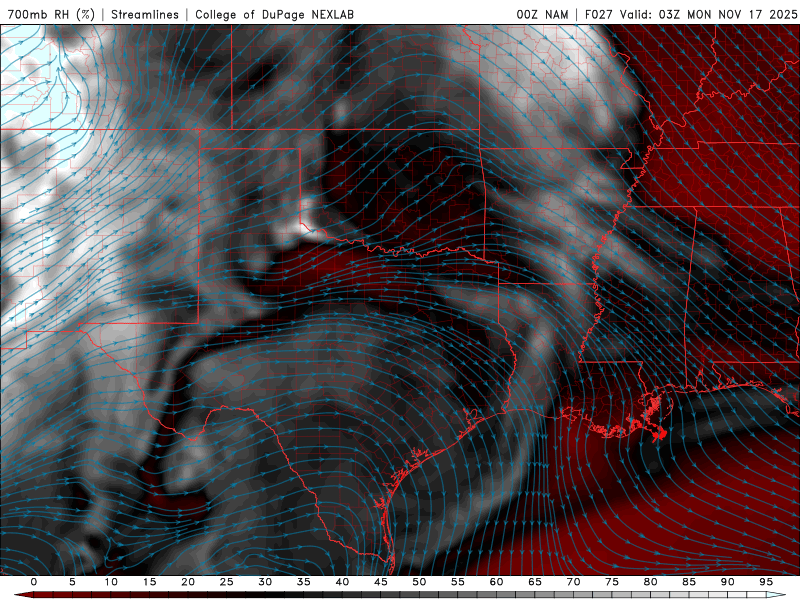Click the 5 label on the RH scale
Screen dimensions: 800x600
[x=72, y=582]
